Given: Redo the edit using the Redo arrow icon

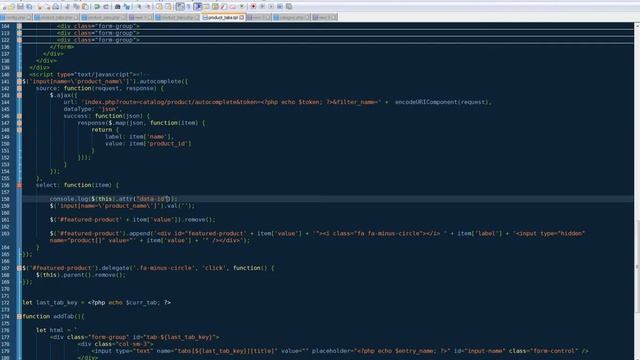Looking at the screenshot, I should point(106,7).
